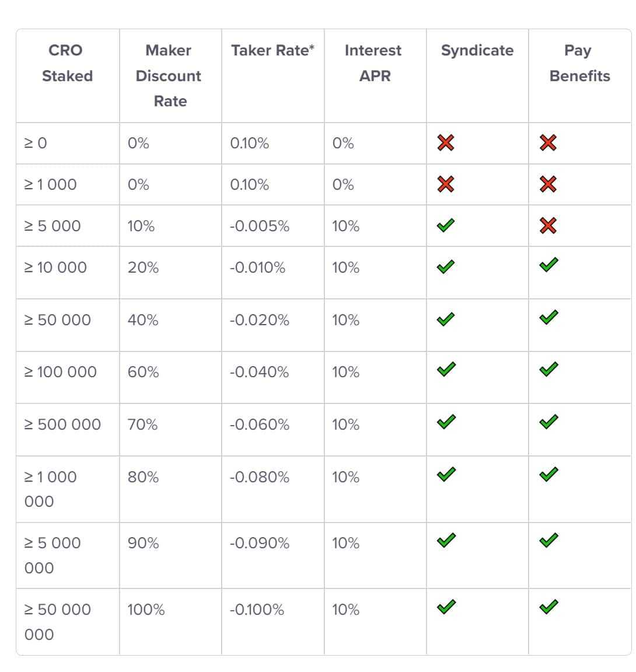The height and width of the screenshot is (672, 636).
Task: Click the green check under Syndicate for ≥ 5 000
Action: pyautogui.click(x=446, y=225)
